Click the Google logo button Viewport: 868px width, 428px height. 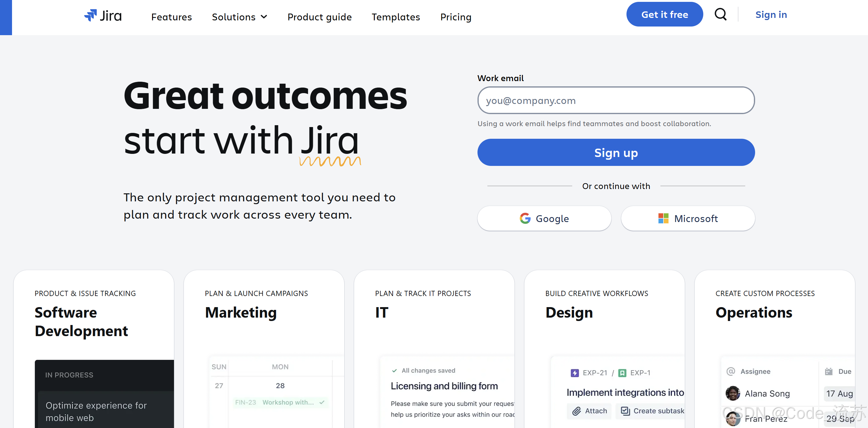pyautogui.click(x=544, y=219)
